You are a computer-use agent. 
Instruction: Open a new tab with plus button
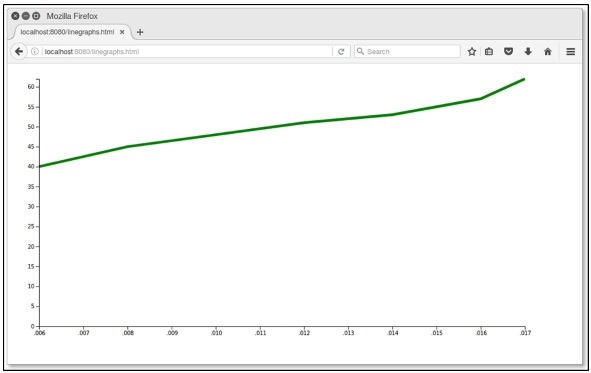click(x=140, y=32)
